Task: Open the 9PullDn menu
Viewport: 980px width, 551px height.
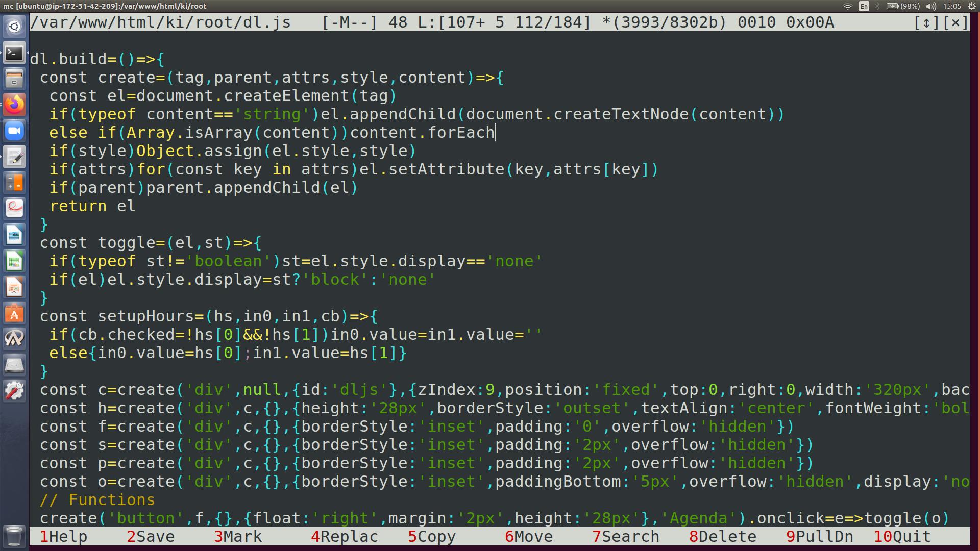Action: [819, 537]
